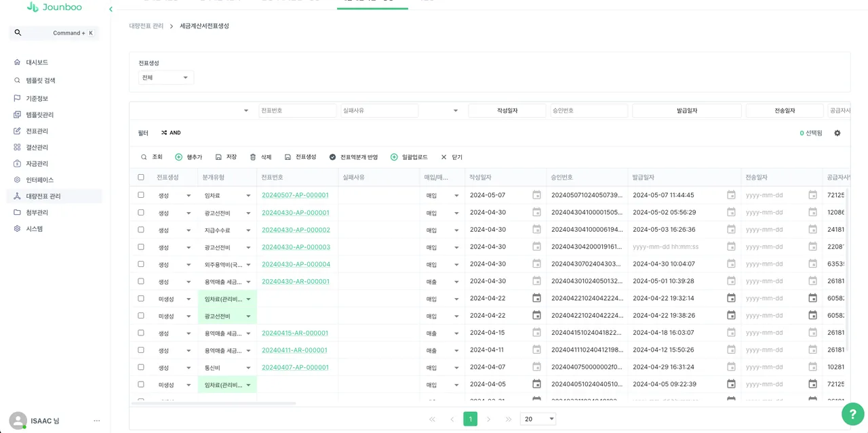Click the 승인번호 filter input field
The height and width of the screenshot is (433, 868).
tap(589, 110)
